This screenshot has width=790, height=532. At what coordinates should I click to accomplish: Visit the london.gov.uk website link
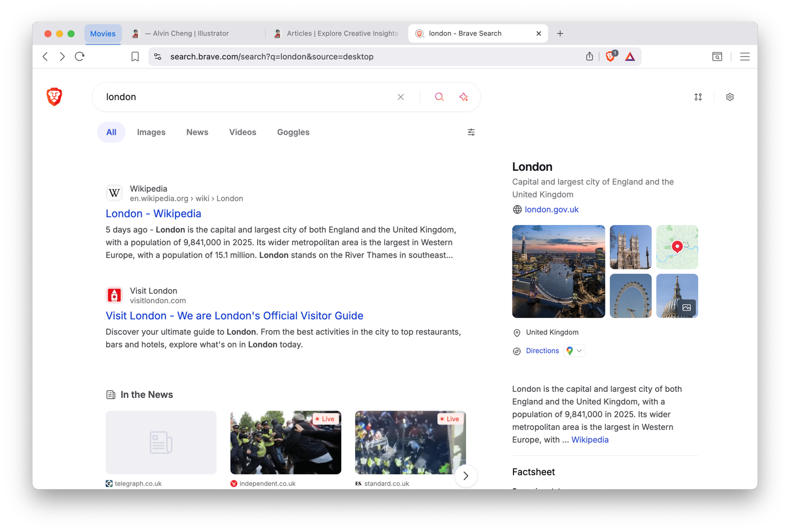click(552, 210)
